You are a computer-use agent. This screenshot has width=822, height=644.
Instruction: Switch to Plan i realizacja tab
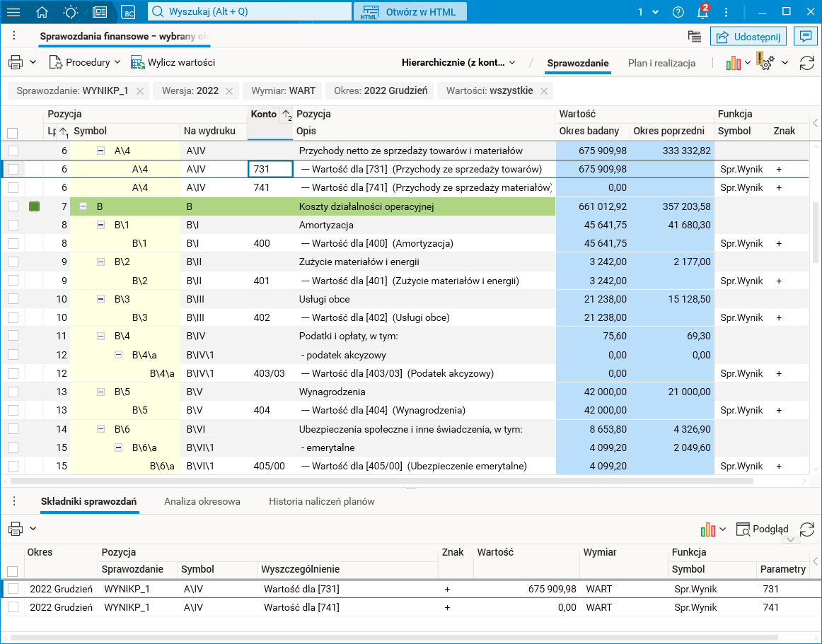[661, 64]
